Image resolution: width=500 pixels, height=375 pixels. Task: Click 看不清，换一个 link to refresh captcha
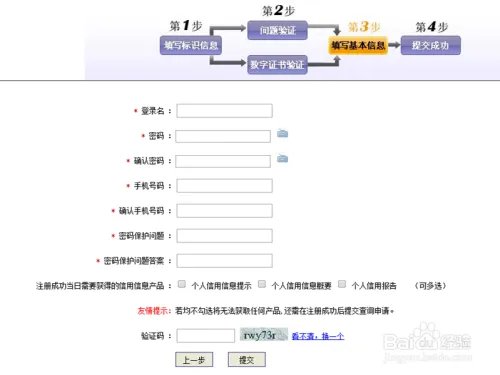pos(318,336)
